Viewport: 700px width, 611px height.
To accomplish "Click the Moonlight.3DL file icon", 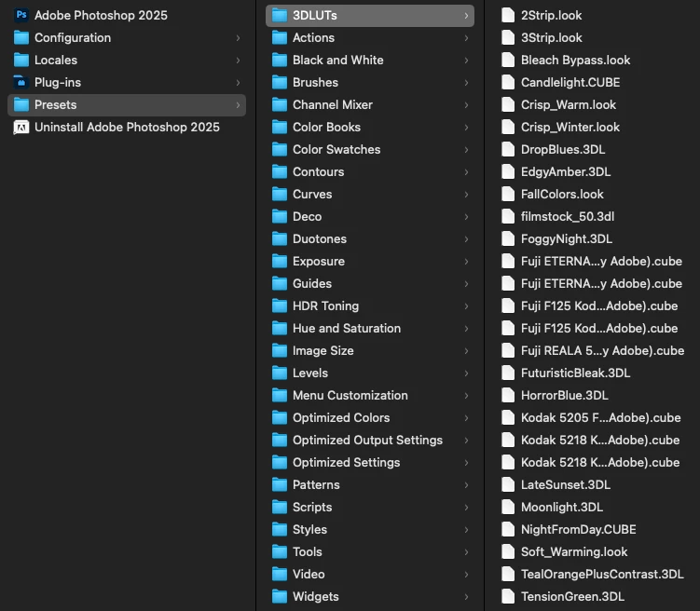I will pyautogui.click(x=508, y=507).
